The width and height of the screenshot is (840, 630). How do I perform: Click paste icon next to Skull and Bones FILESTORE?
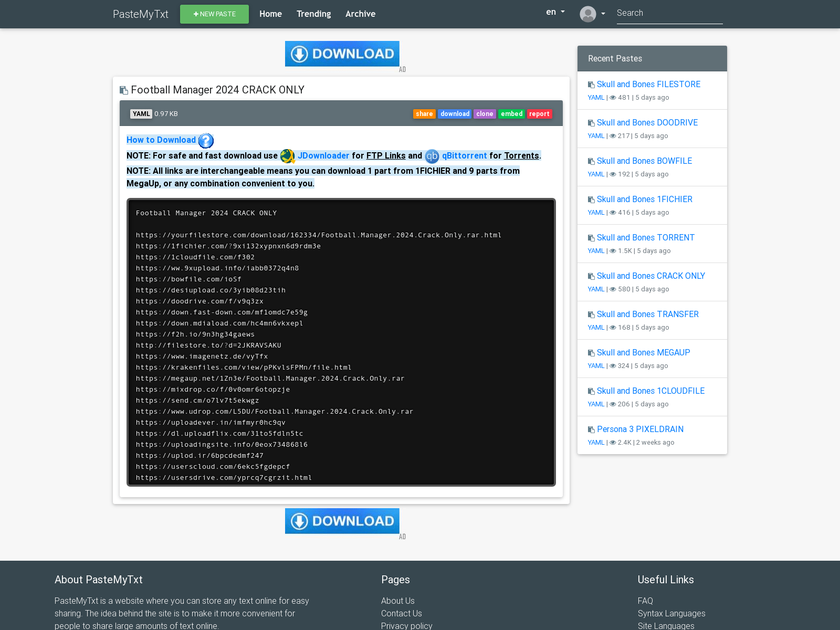tap(591, 85)
